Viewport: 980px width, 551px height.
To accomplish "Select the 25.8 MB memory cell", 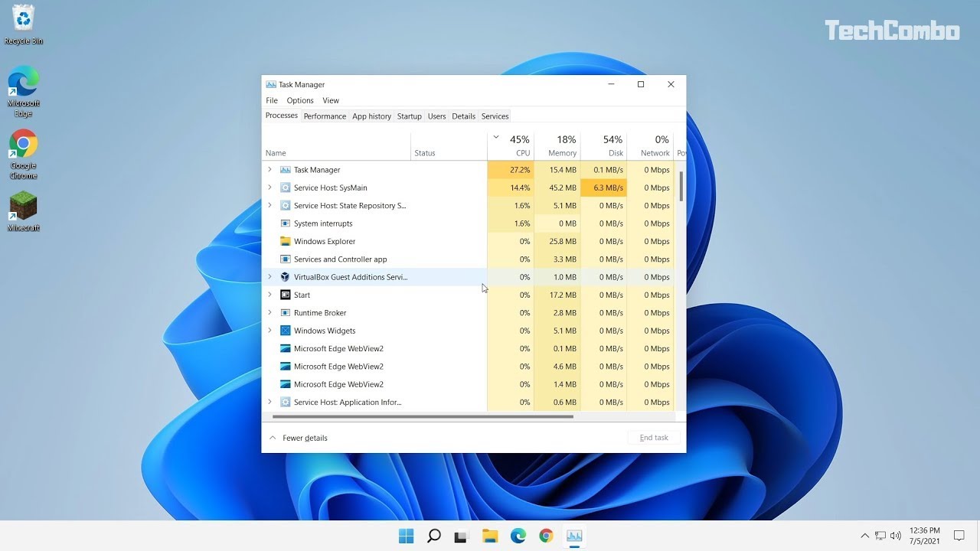I will coord(557,241).
